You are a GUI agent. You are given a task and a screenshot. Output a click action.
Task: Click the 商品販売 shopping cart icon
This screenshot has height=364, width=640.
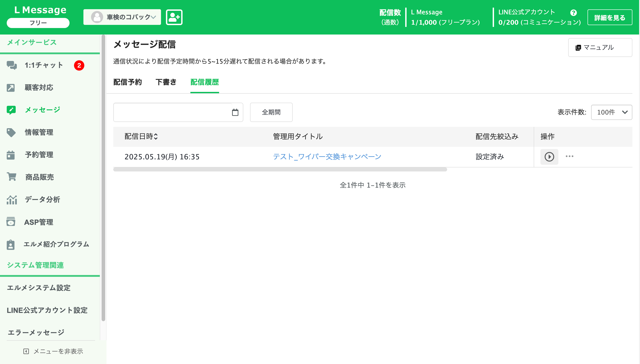click(11, 177)
